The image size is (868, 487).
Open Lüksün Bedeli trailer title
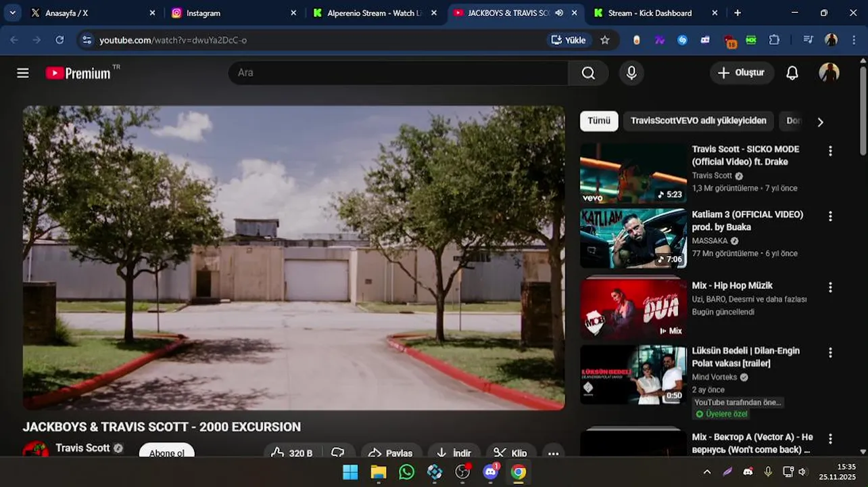(746, 357)
